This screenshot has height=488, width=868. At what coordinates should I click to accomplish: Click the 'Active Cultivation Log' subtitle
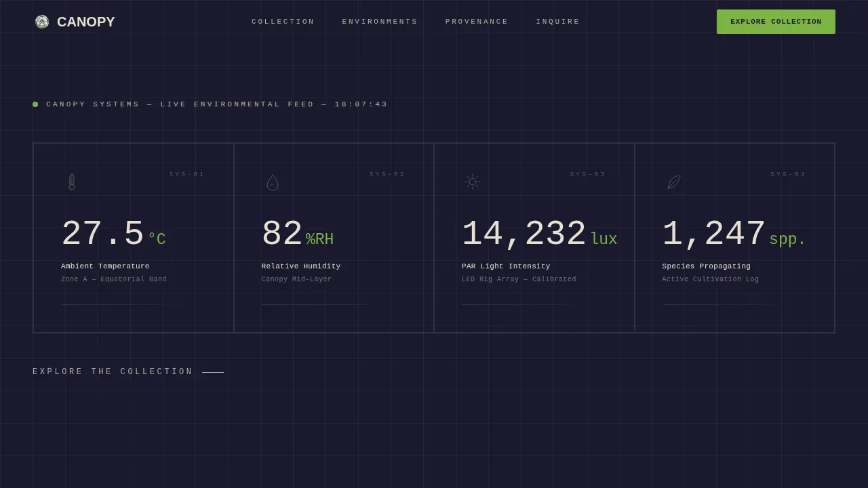pyautogui.click(x=711, y=279)
